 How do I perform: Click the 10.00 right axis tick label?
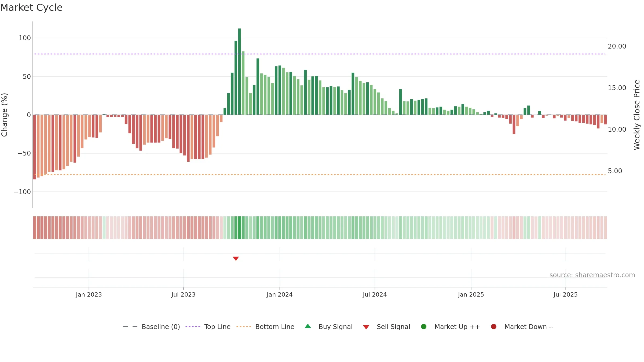pos(617,130)
